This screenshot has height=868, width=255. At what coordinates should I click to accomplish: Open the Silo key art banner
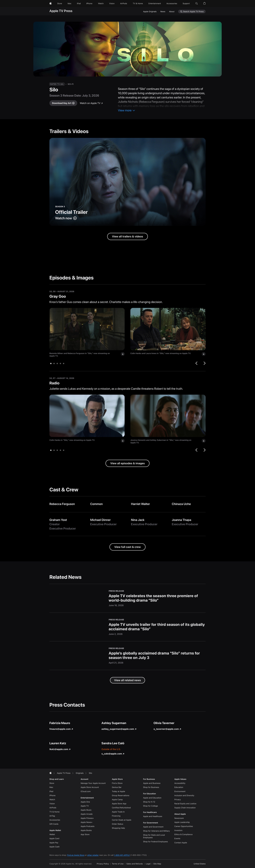127,49
